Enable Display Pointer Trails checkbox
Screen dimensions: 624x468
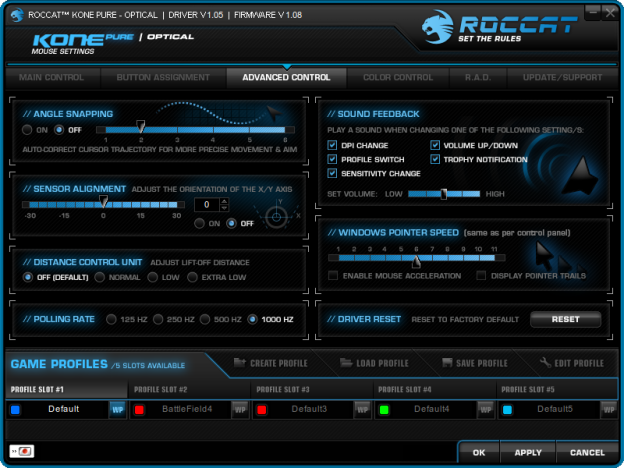481,275
